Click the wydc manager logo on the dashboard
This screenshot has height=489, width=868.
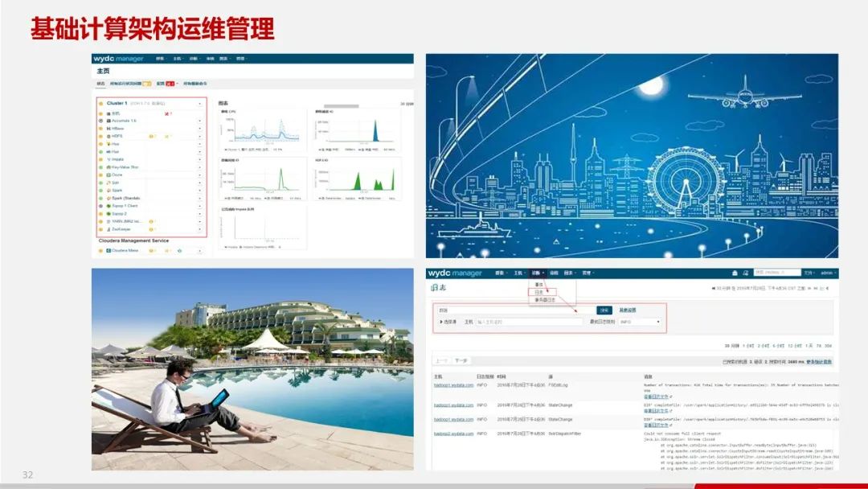click(x=118, y=59)
